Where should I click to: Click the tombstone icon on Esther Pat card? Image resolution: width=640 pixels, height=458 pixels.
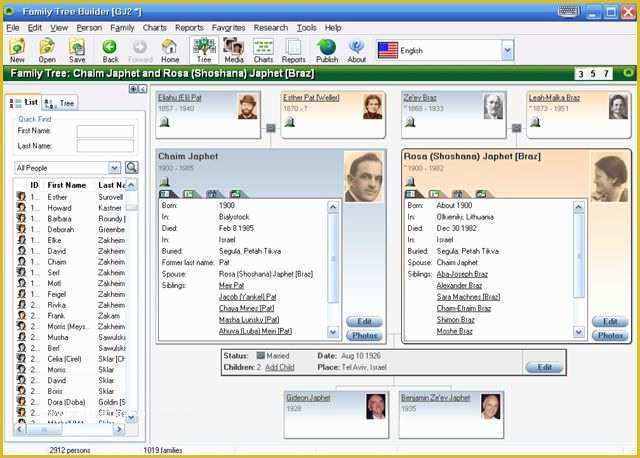point(289,121)
